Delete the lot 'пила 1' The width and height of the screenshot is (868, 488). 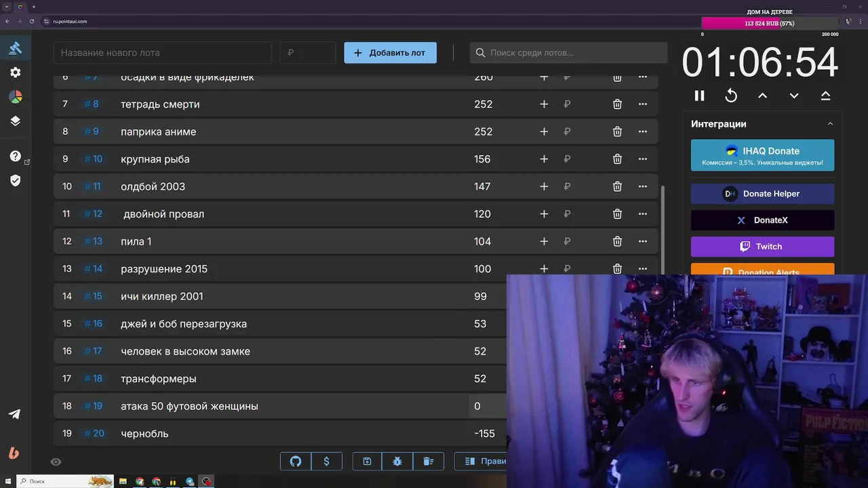(617, 241)
